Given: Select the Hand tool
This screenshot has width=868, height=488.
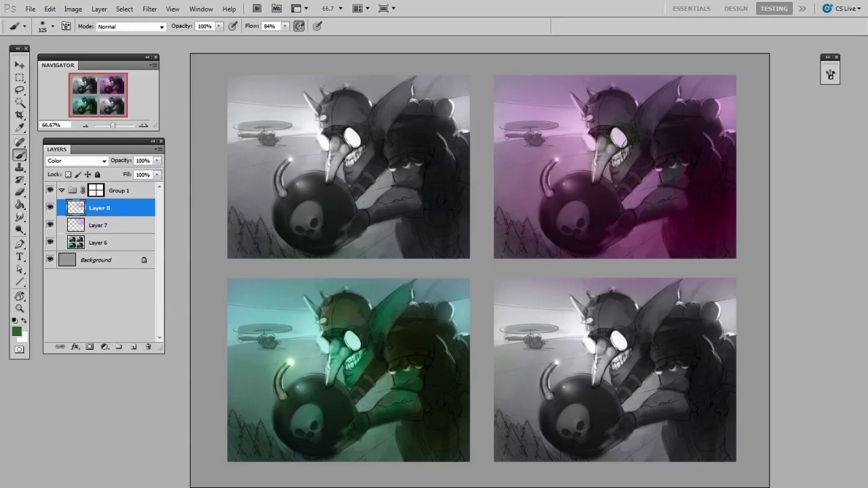Looking at the screenshot, I should (20, 296).
